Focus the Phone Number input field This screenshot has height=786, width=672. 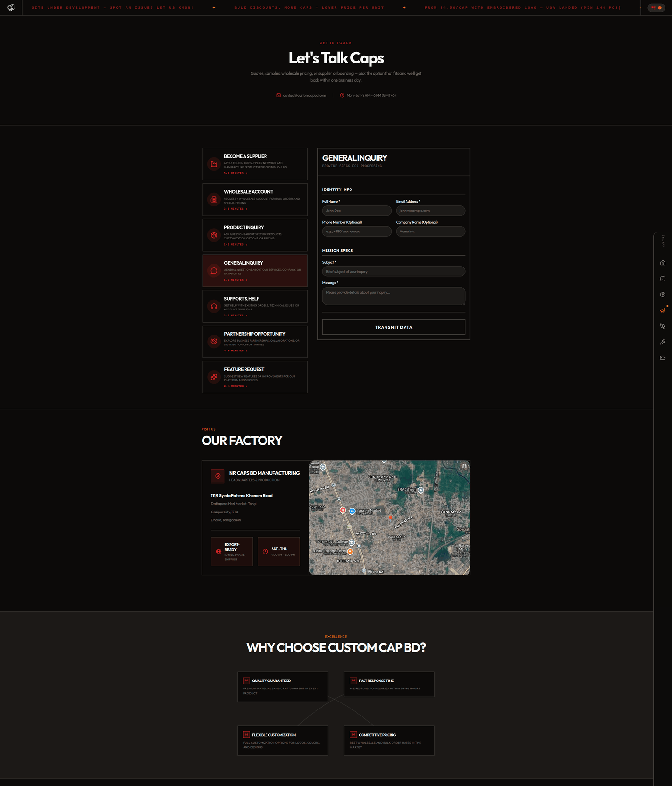point(357,232)
